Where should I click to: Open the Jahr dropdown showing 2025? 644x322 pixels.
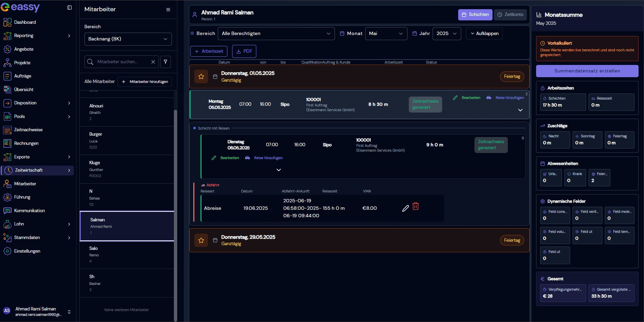point(447,33)
